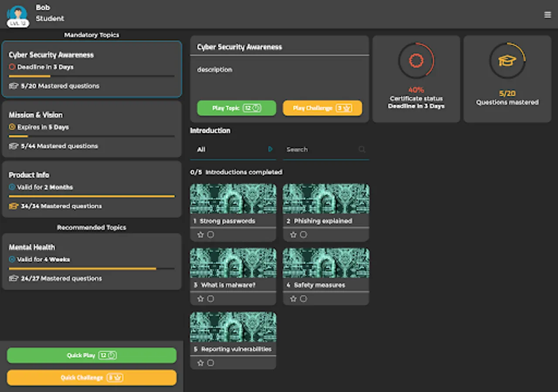Click the Valid for 4 Weeks text
558x392 pixels.
coord(44,260)
